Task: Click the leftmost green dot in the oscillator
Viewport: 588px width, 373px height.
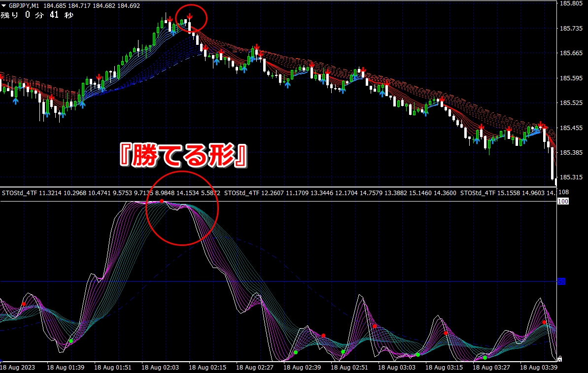Action: pyautogui.click(x=70, y=341)
